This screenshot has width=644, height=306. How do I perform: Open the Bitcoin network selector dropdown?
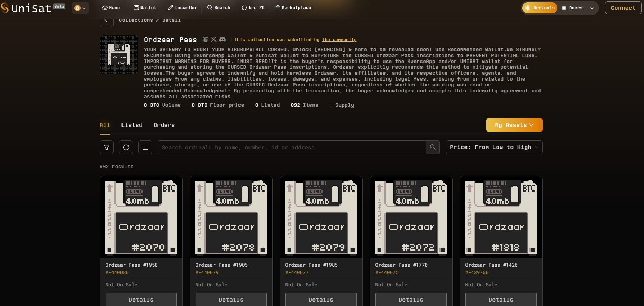(80, 8)
